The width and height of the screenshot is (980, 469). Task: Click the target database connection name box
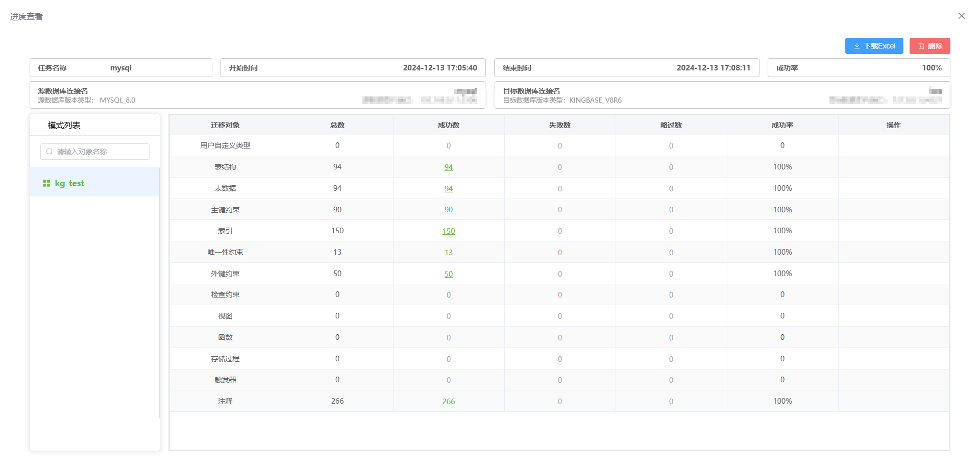722,95
